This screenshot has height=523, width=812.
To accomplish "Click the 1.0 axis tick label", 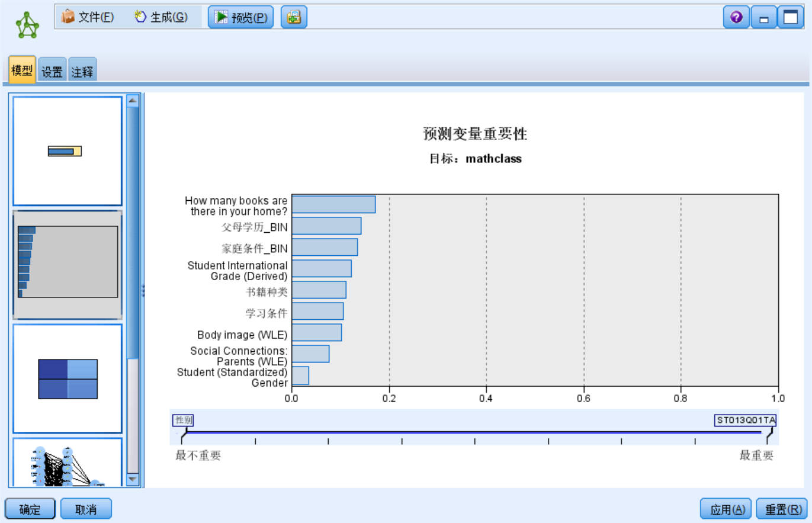I will point(778,398).
